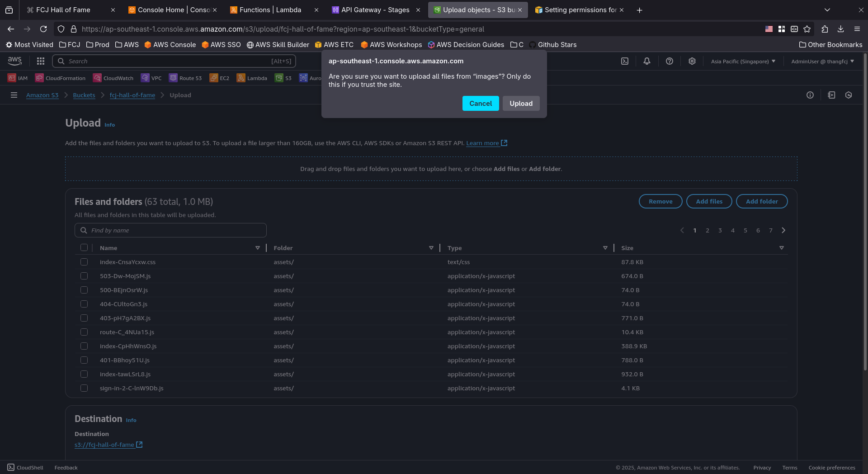Switch to Functions | Lambda tab
The width and height of the screenshot is (868, 474).
click(x=270, y=10)
